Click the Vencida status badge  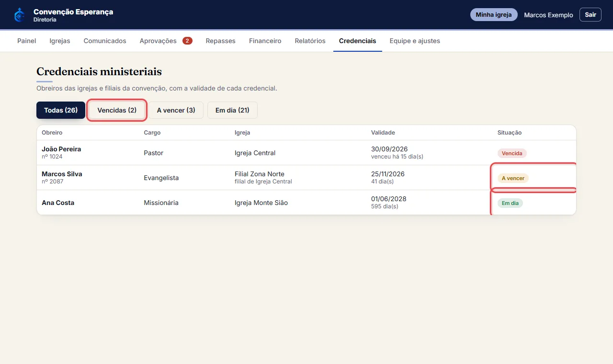pyautogui.click(x=512, y=153)
